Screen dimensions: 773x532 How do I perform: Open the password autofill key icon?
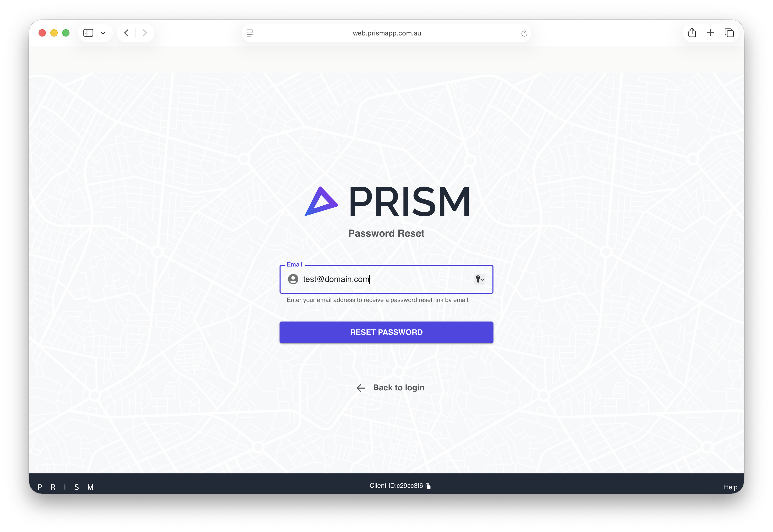coord(478,279)
